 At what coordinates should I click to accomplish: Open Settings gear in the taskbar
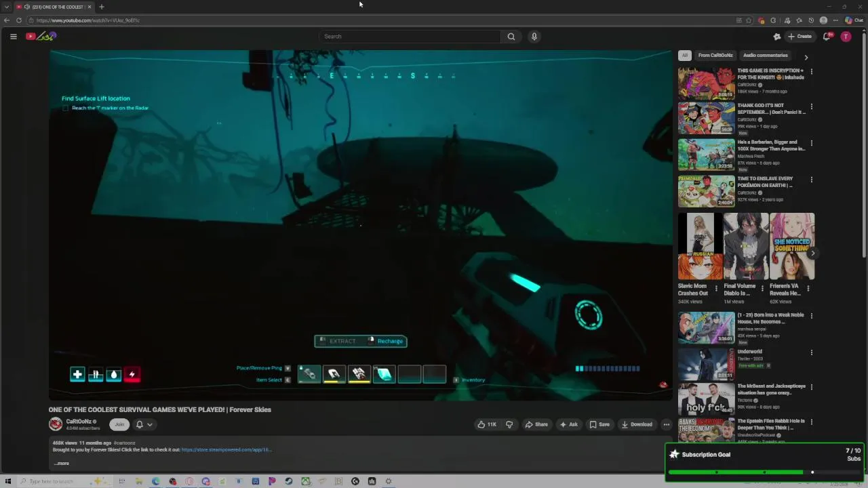[389, 481]
